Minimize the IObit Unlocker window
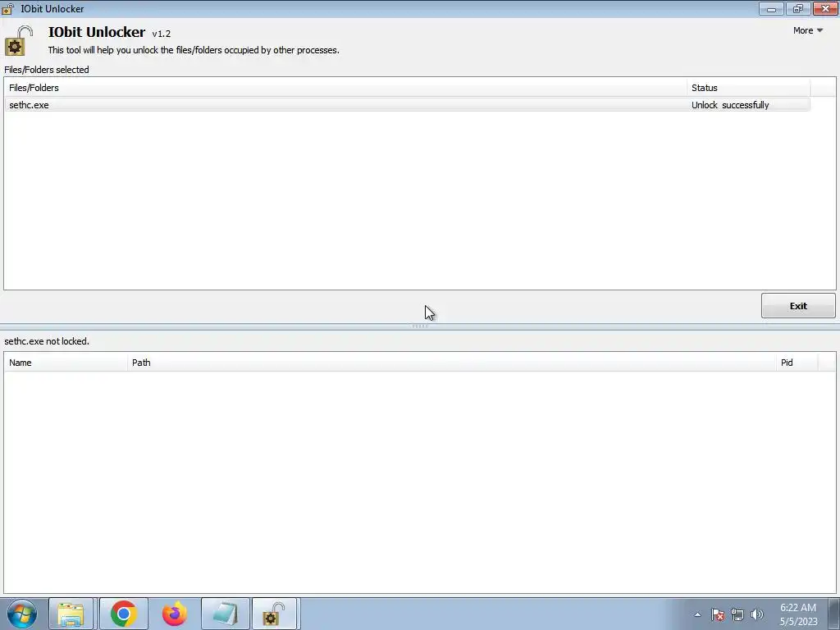The image size is (840, 630). (771, 8)
